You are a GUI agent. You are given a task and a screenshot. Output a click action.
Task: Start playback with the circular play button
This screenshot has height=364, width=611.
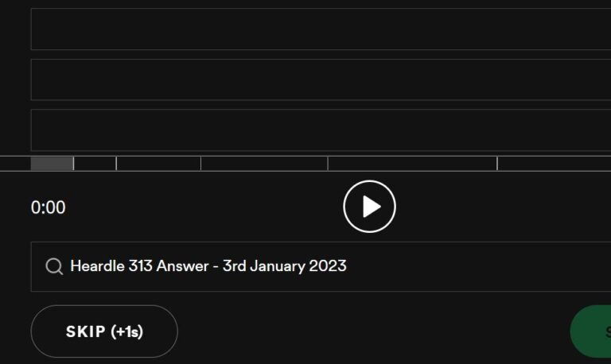click(369, 207)
